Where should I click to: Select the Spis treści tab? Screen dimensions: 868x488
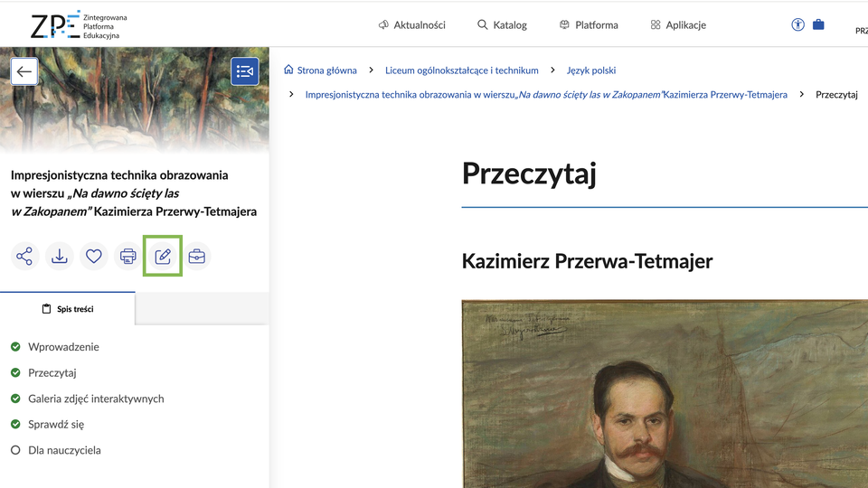point(68,309)
